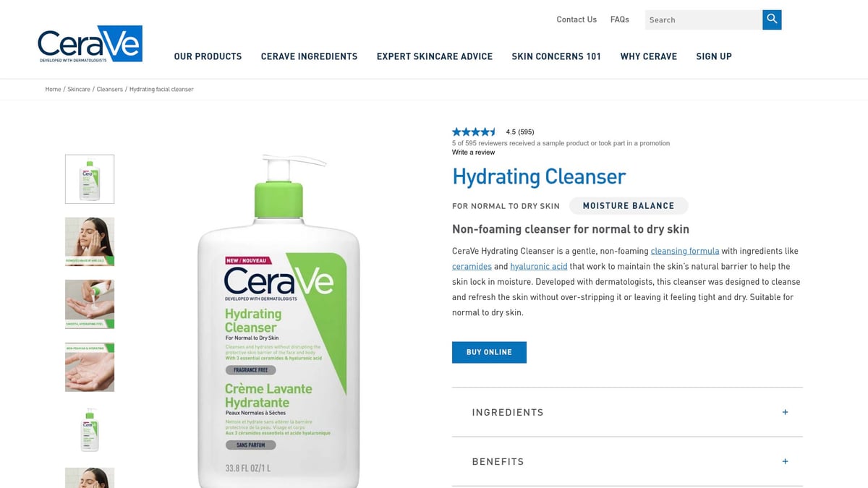Open the hyaluronic acid hyperlink
The width and height of the screenshot is (868, 488).
[538, 266]
